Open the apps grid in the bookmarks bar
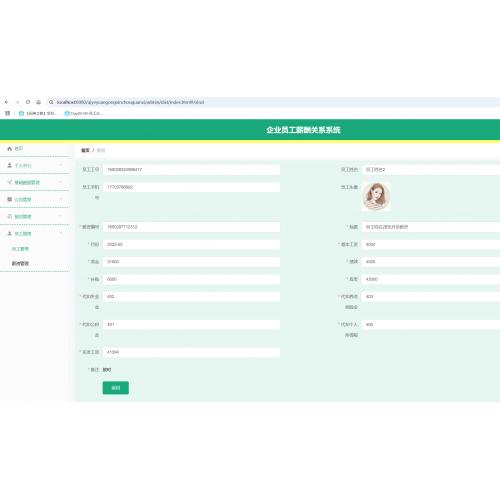This screenshot has width=500, height=500. click(x=7, y=113)
